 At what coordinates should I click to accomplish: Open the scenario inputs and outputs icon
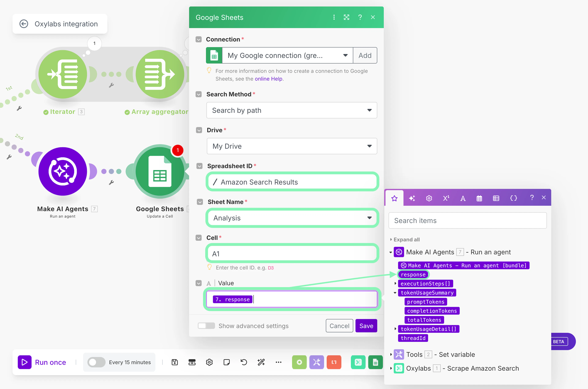click(x=192, y=362)
